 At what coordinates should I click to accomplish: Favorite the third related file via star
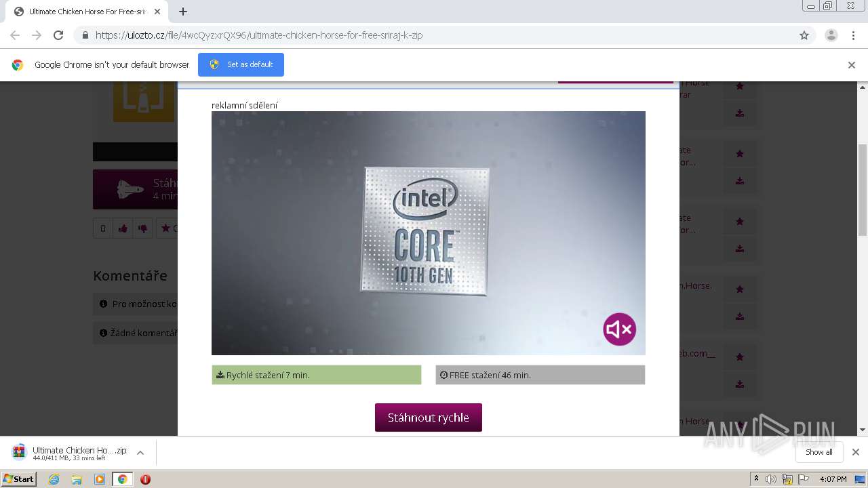point(740,222)
